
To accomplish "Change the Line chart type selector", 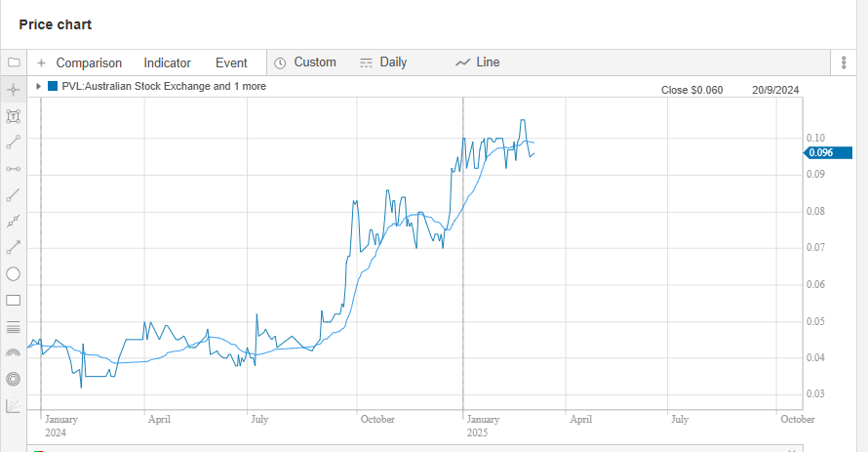I will [477, 62].
